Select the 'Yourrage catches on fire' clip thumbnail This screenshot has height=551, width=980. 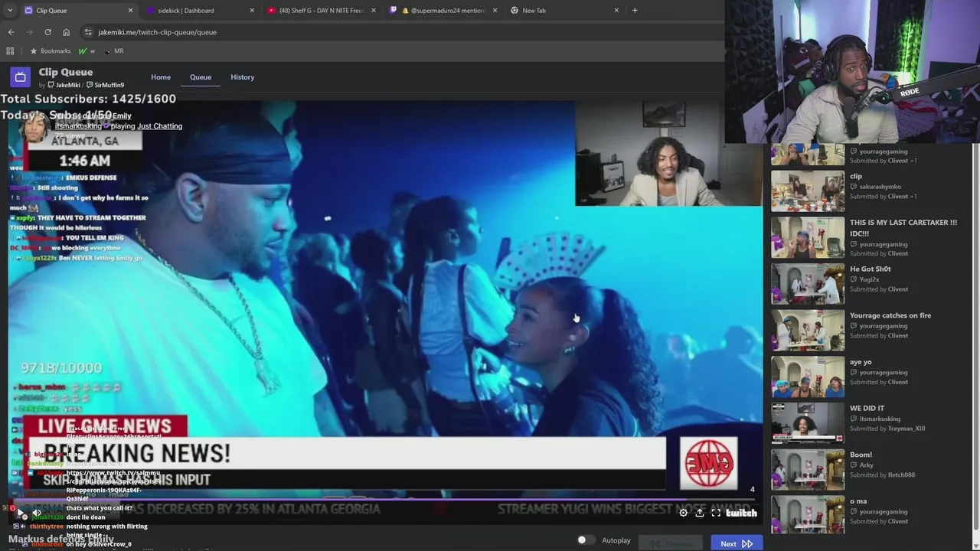click(x=808, y=330)
